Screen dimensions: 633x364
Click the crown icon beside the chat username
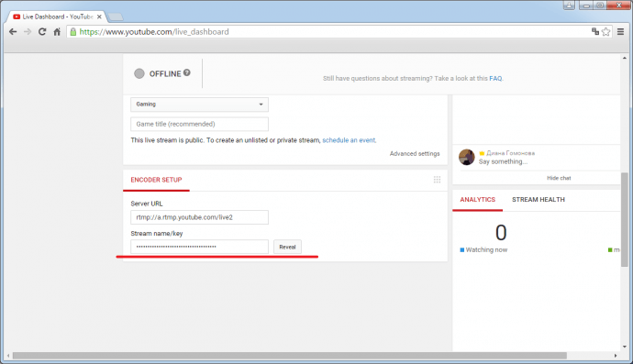pos(482,153)
